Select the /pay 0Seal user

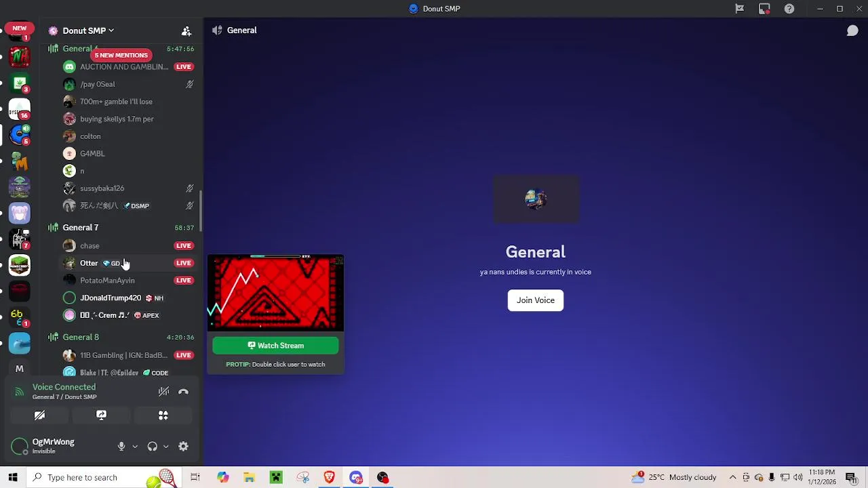[98, 84]
